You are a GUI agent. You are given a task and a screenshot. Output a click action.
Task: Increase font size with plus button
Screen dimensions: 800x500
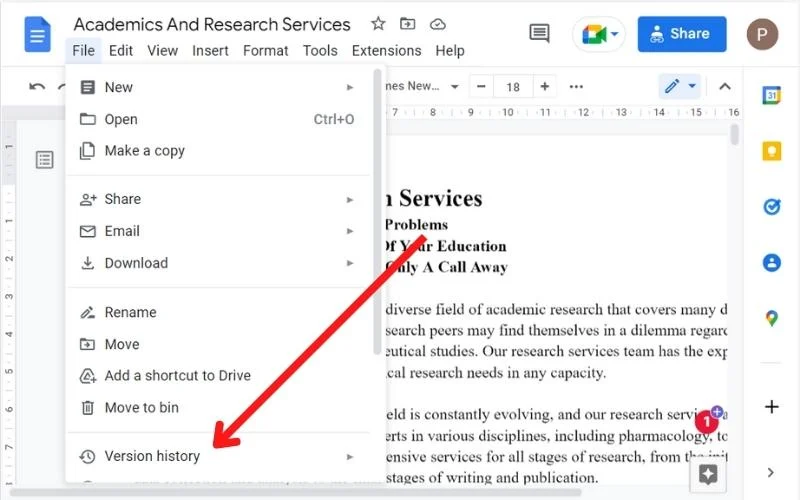[545, 87]
